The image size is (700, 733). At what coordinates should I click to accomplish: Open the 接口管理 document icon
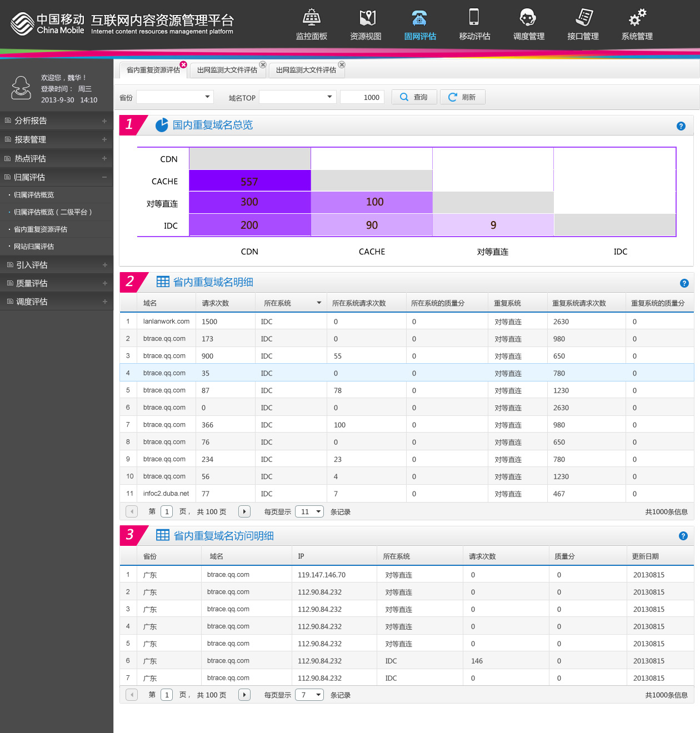583,18
